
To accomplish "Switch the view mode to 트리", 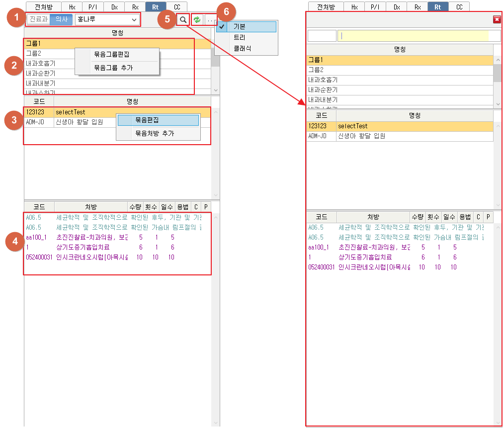I will coord(240,38).
